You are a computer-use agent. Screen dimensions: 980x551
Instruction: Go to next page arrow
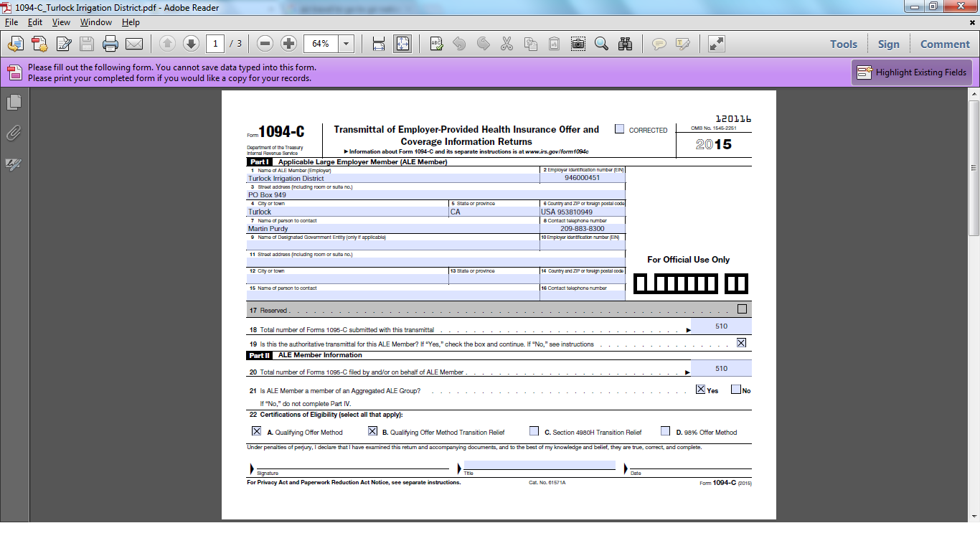pos(191,44)
